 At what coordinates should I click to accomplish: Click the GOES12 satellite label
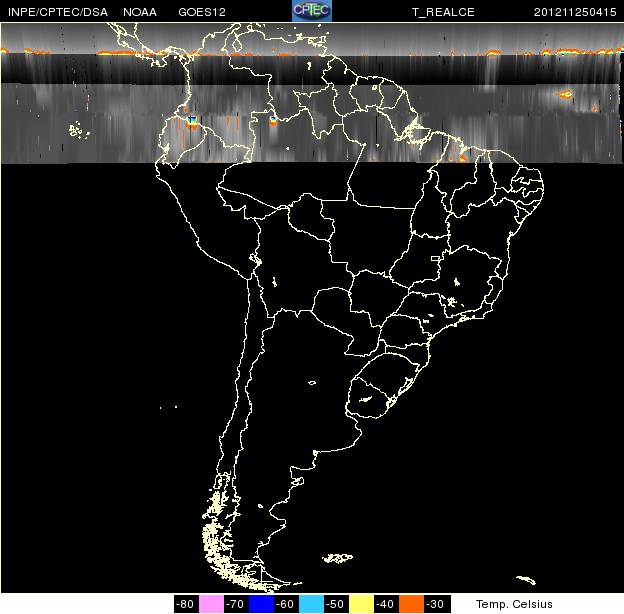tap(202, 12)
